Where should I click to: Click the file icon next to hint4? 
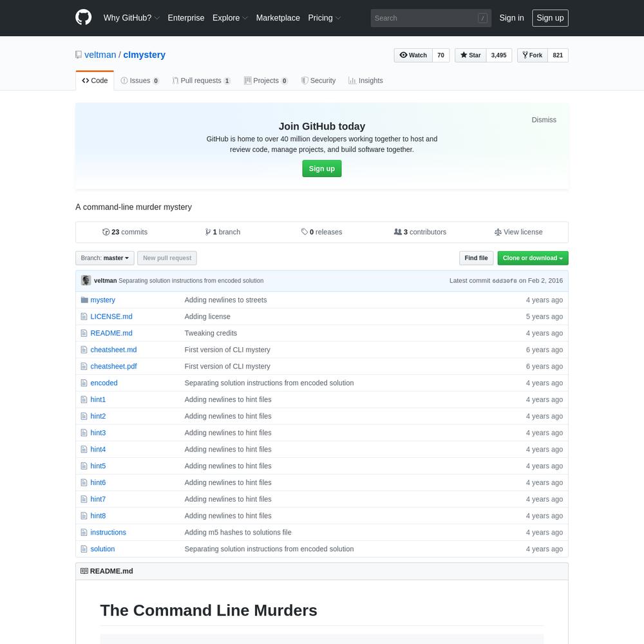[84, 450]
